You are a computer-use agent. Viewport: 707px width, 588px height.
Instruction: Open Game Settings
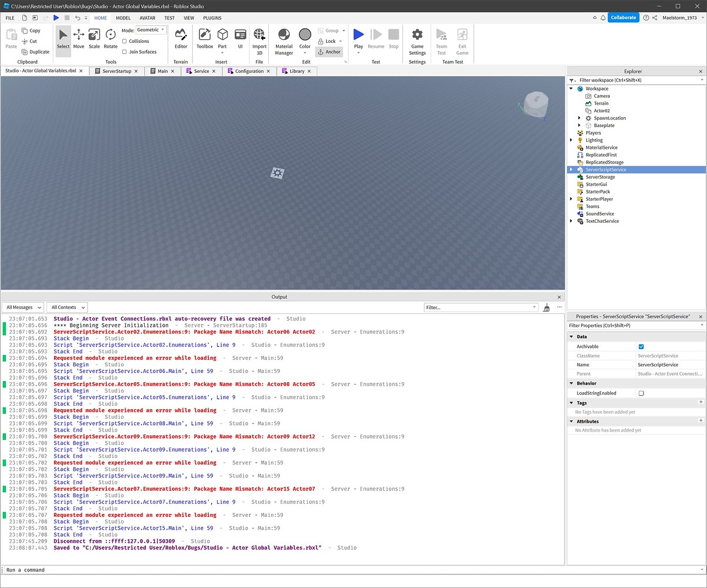tap(417, 39)
